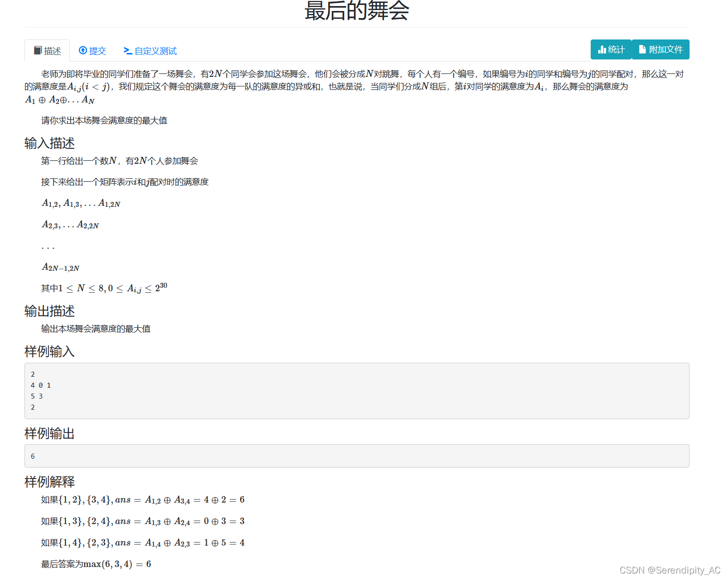The image size is (728, 580).
Task: Click the 输出描述 section heading
Action: [49, 311]
